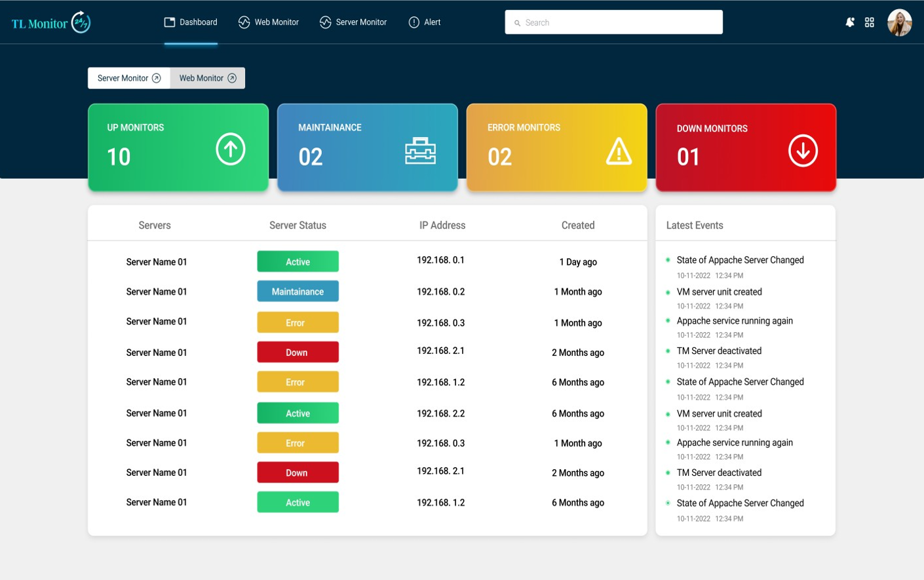Open the user profile avatar
This screenshot has width=924, height=580.
pos(899,22)
